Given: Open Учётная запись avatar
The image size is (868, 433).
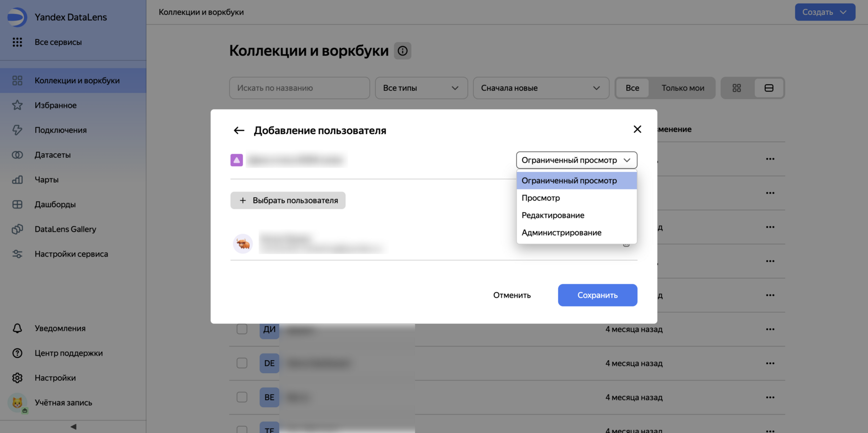Looking at the screenshot, I should tap(18, 403).
